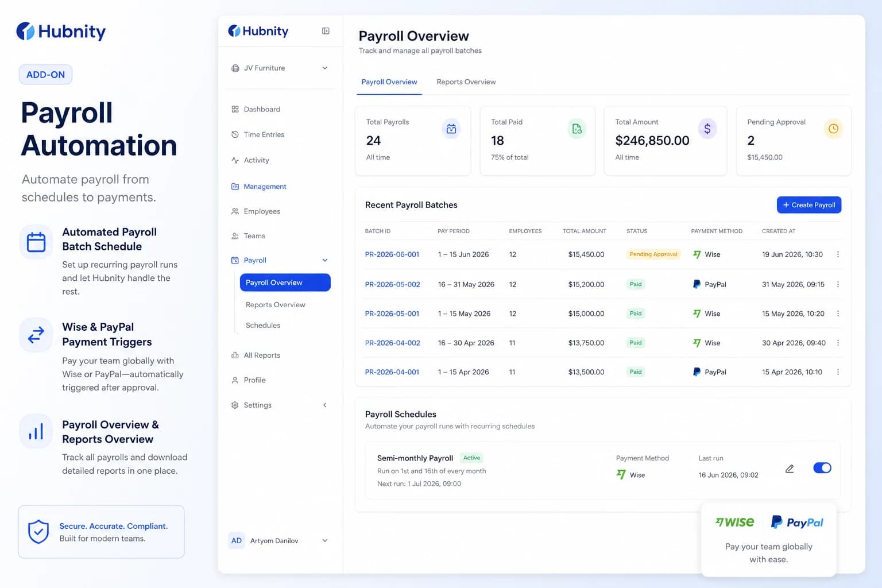Open Profile in sidebar
The height and width of the screenshot is (588, 882).
(254, 380)
